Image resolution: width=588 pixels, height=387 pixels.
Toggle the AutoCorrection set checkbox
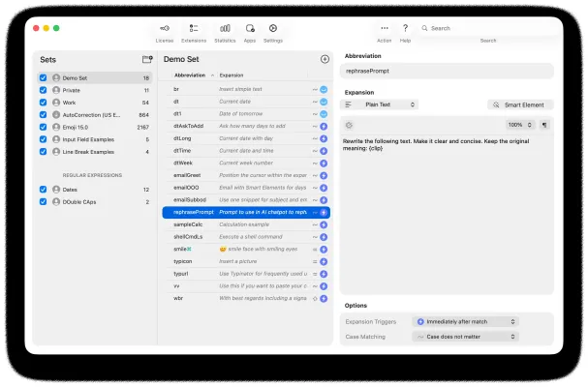click(44, 114)
